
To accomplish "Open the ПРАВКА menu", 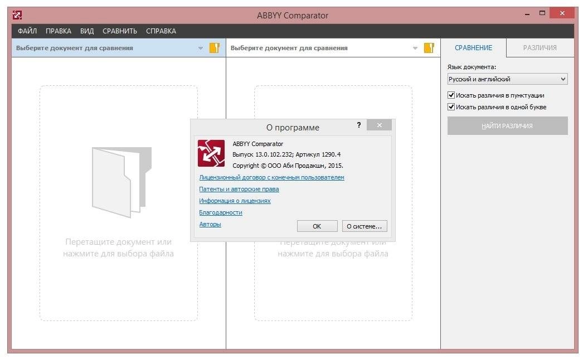I will [x=59, y=31].
